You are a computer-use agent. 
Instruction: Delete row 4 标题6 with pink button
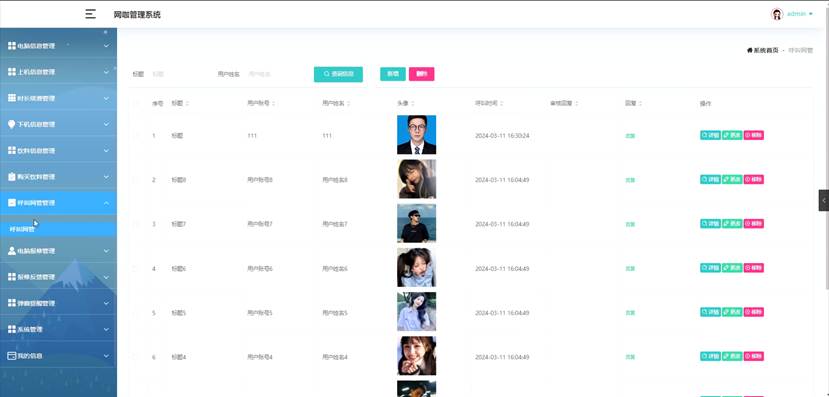pos(754,268)
